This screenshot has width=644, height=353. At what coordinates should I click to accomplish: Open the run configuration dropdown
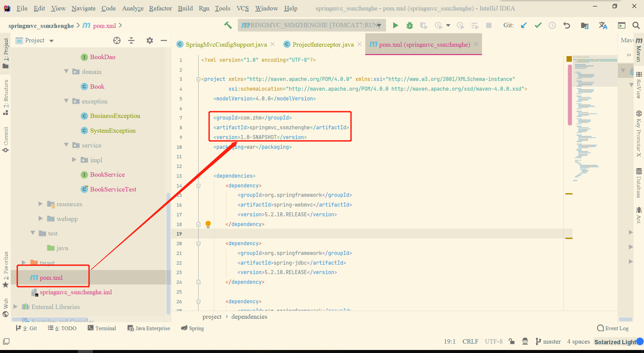(312, 25)
